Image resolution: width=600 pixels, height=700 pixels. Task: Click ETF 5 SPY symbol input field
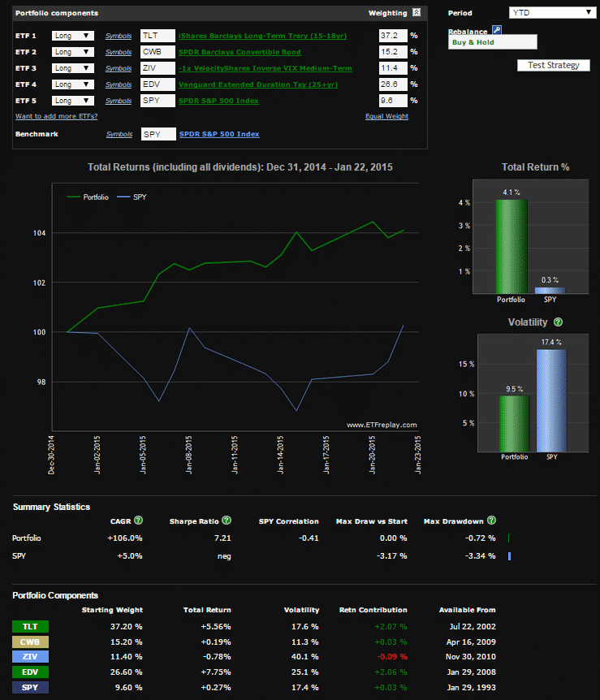point(158,101)
